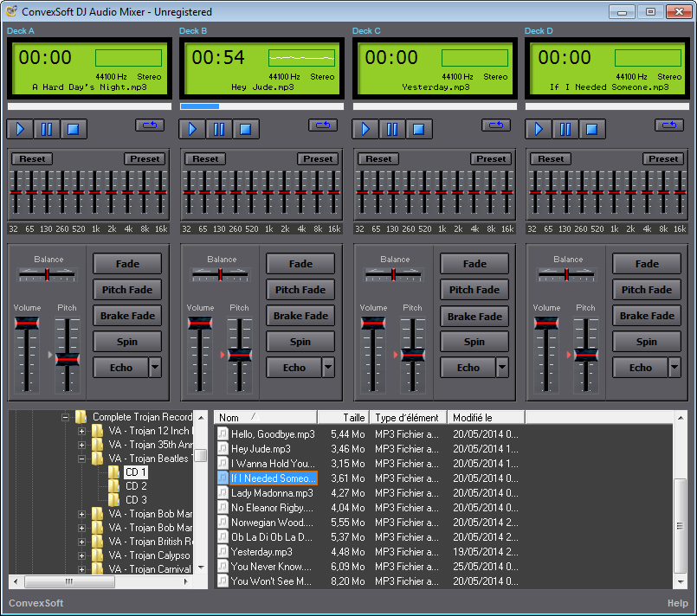697x616 pixels.
Task: Seek in Deck B progress bar
Action: click(261, 106)
